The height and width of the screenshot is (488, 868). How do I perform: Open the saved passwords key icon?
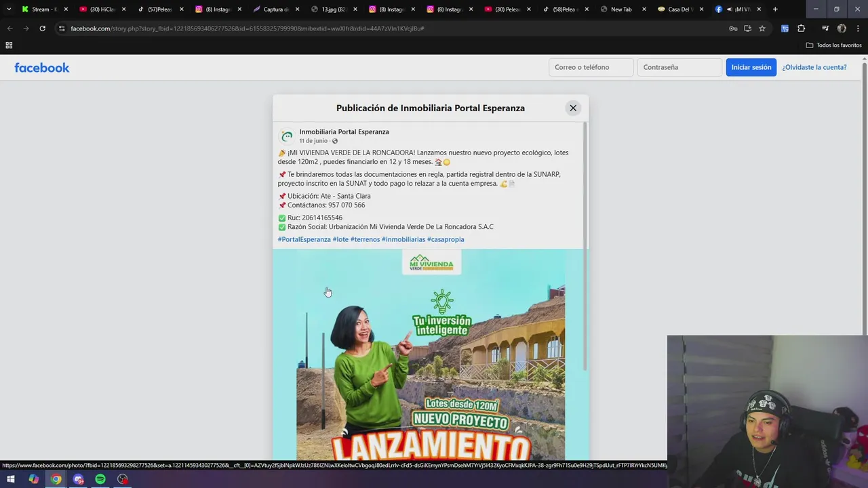coord(733,28)
